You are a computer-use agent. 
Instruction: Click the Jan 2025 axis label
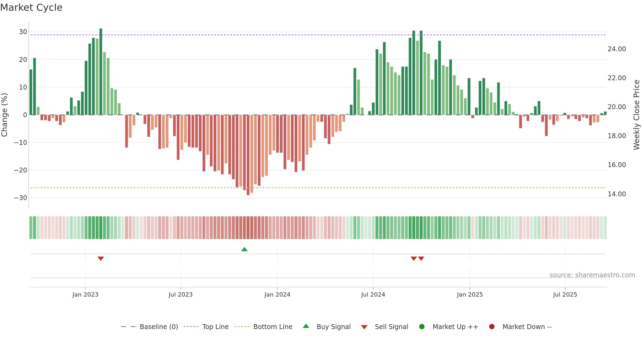click(x=470, y=294)
